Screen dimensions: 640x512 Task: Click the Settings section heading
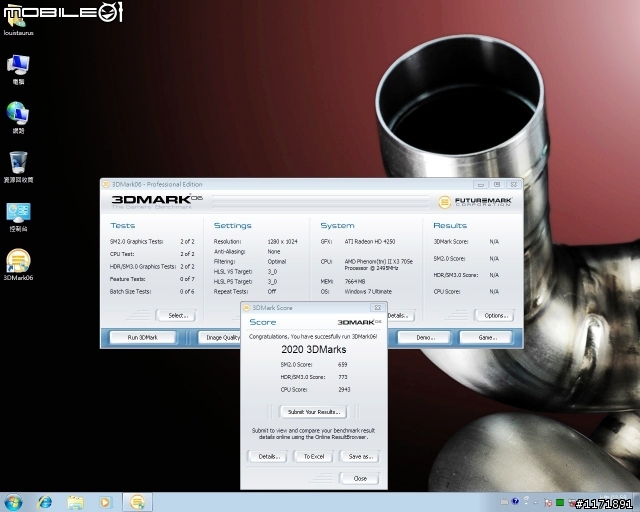[x=233, y=225]
